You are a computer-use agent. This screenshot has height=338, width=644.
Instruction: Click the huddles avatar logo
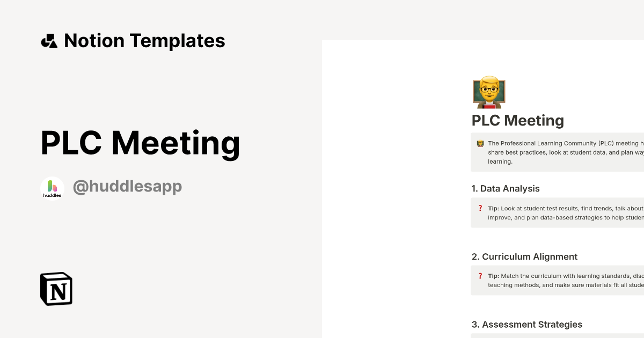tap(52, 187)
